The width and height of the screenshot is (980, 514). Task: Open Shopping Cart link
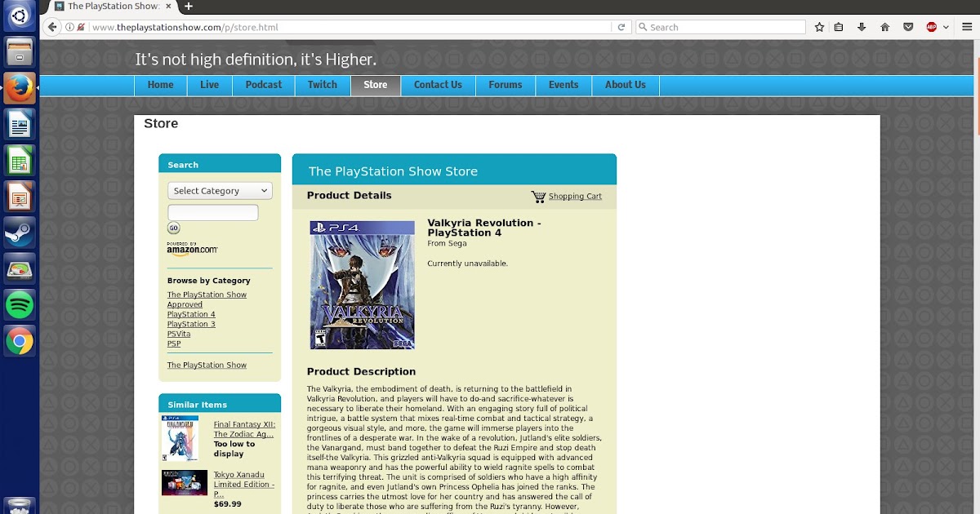(x=575, y=197)
